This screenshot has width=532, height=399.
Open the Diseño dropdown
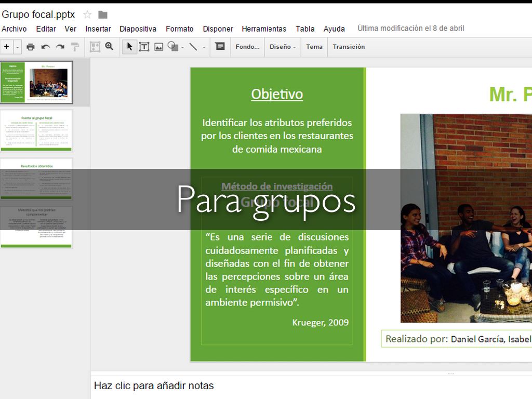coord(283,47)
